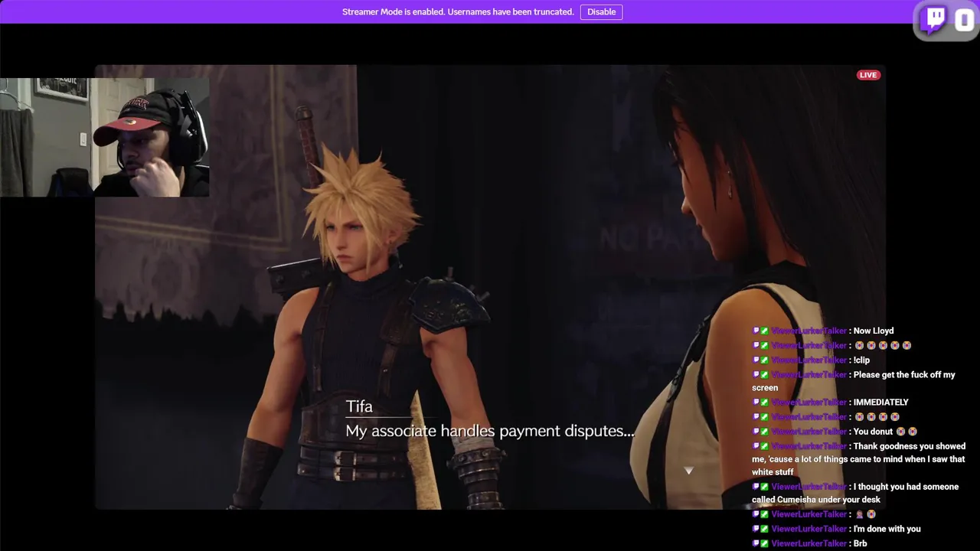980x551 pixels.
Task: Click chat message "Brb"
Action: point(860,543)
